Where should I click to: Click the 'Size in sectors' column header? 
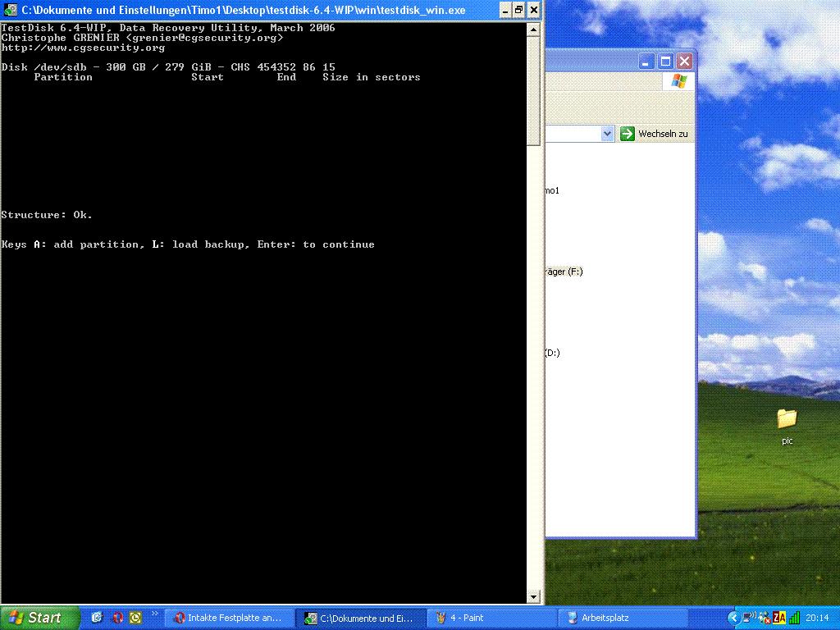point(372,77)
